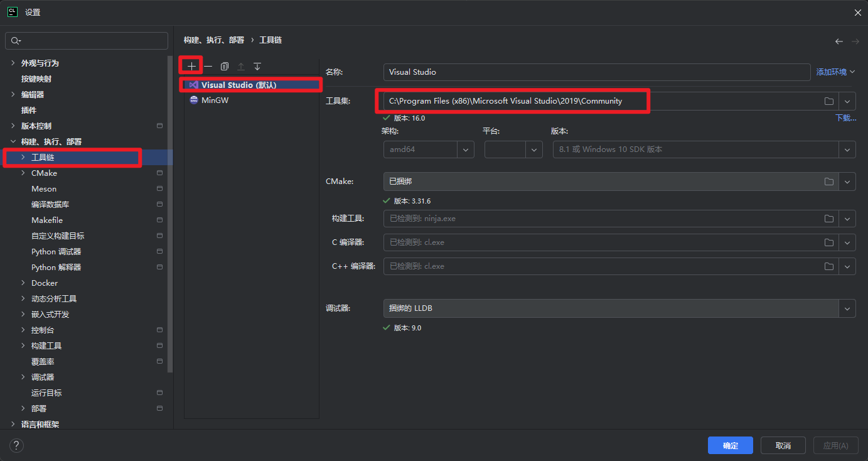Viewport: 868px width, 461px height.
Task: Remove selected toolchain with minus icon
Action: (x=208, y=66)
